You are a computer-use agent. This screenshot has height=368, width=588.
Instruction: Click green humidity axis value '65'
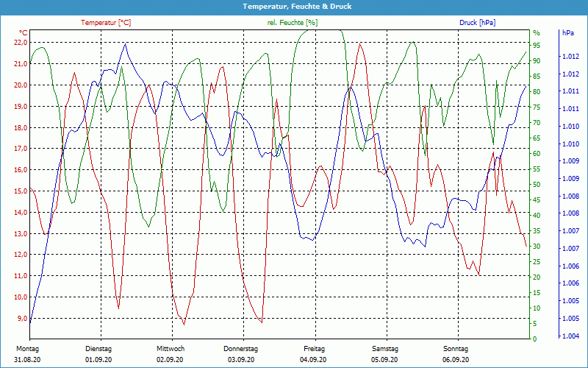click(x=537, y=138)
